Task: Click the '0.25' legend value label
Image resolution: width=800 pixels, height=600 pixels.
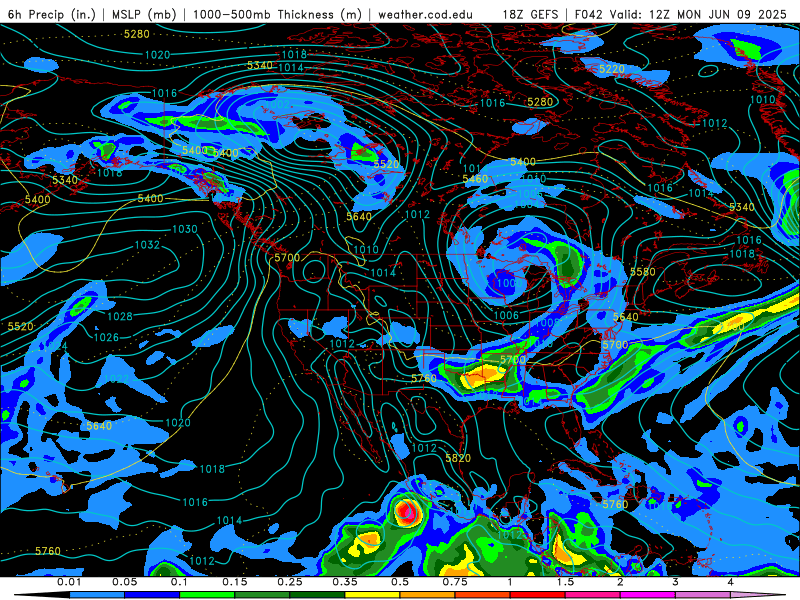Action: coord(290,582)
